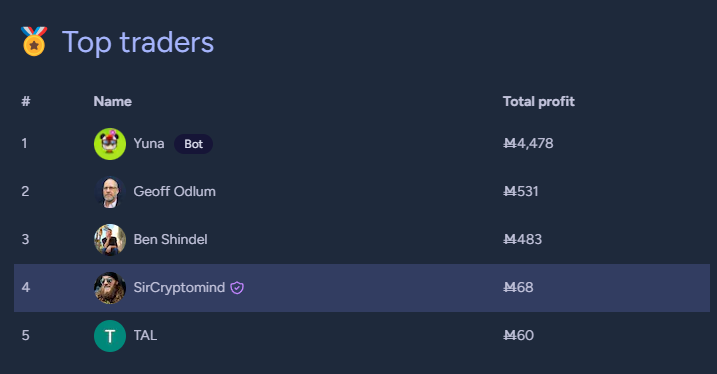
Task: Click Yuna's profit of 4,478 mana
Action: pos(528,144)
